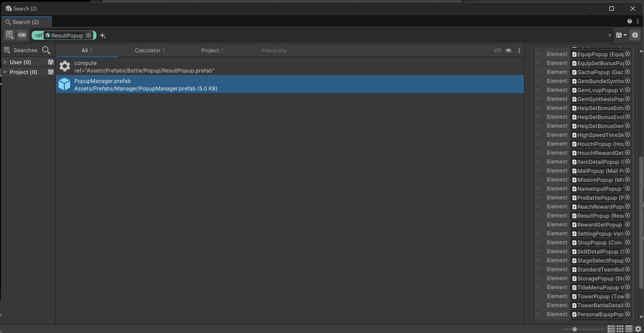Click the icon size slider handle

click(x=574, y=329)
